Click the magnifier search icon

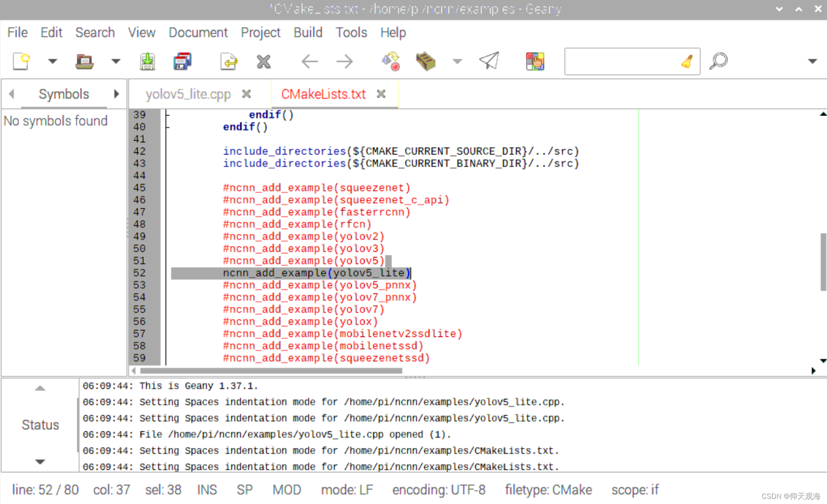(x=718, y=61)
